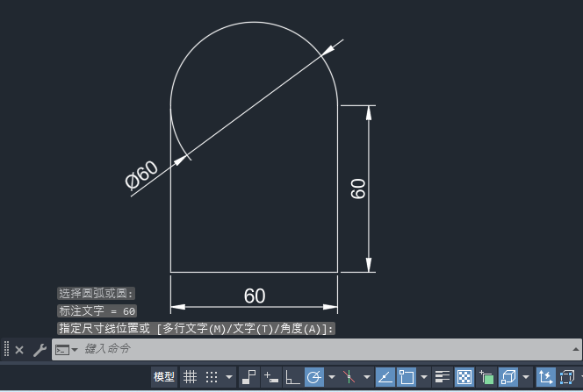Open 3D object snap dropdown arrow
The height and width of the screenshot is (392, 583).
point(526,377)
